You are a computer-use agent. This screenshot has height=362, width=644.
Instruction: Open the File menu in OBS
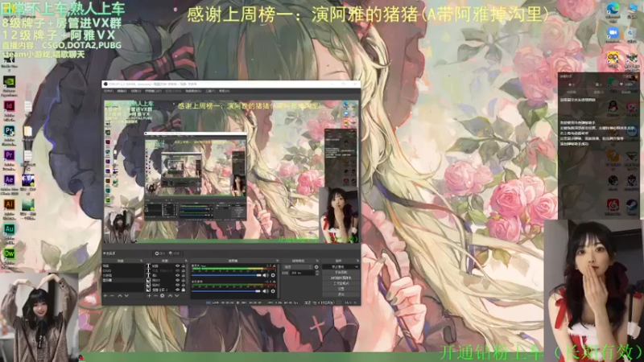tap(108, 91)
